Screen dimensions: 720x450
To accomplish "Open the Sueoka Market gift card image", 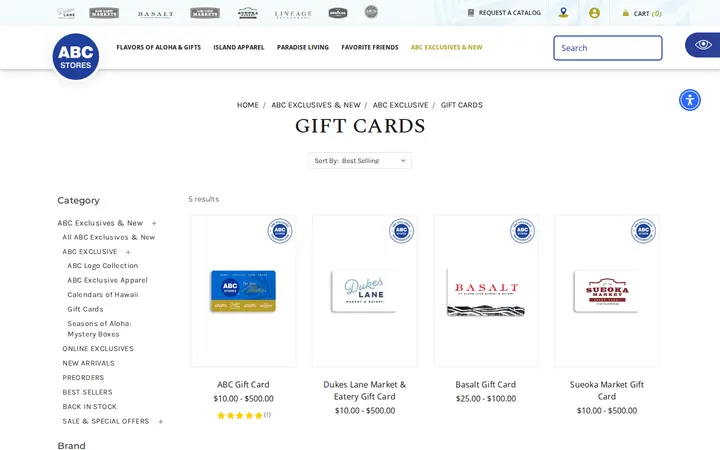I will 607,291.
